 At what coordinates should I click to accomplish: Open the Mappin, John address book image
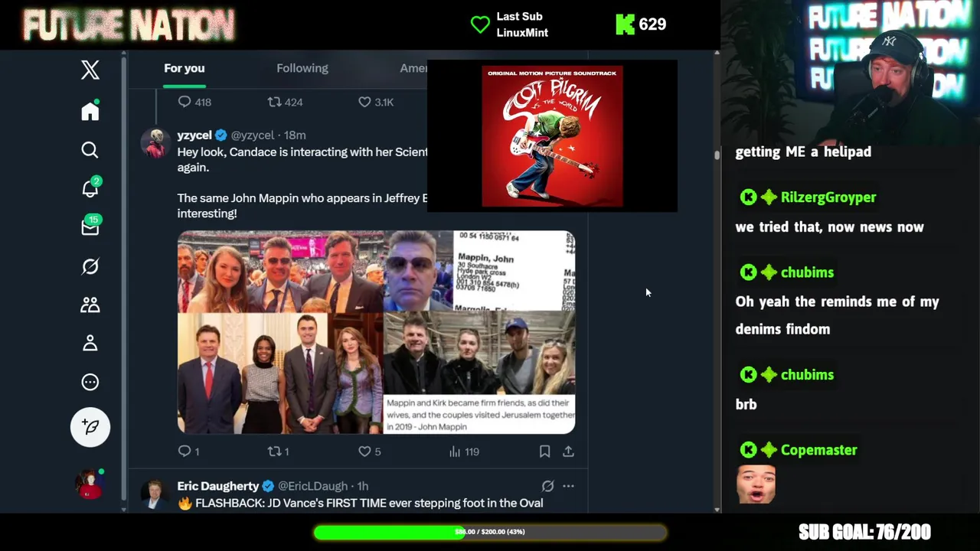514,272
